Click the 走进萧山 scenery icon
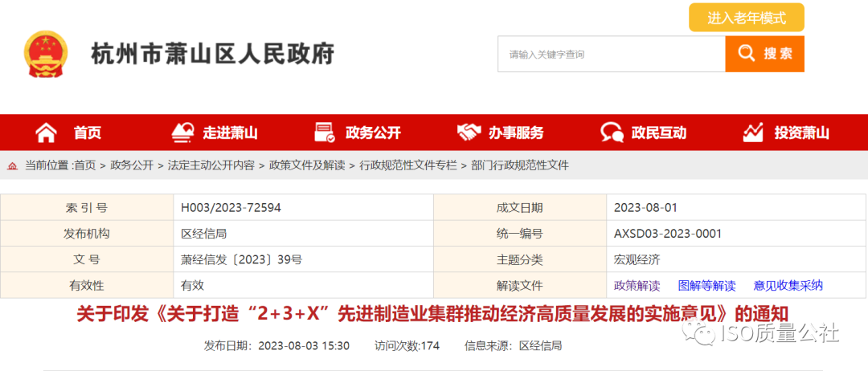 tap(182, 132)
